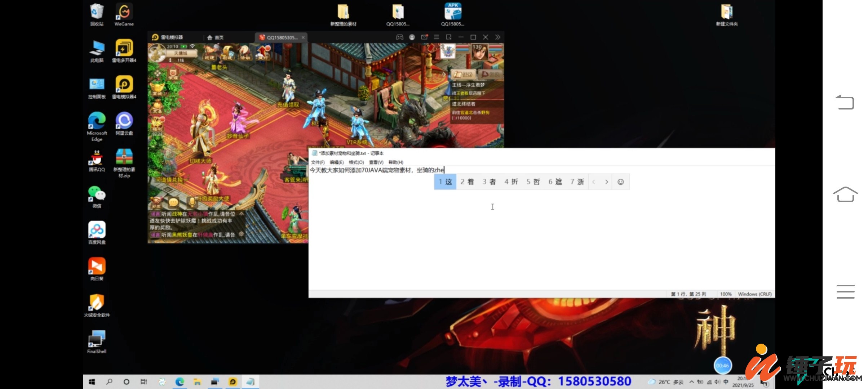The width and height of the screenshot is (868, 389).
Task: Open the 编辑(E) menu in Notepad
Action: (337, 162)
